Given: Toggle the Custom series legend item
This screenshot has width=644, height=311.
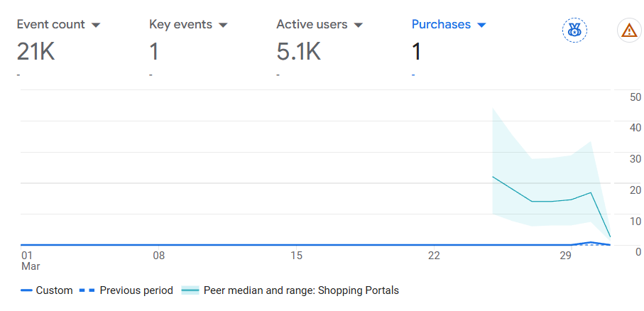Looking at the screenshot, I should [x=46, y=290].
